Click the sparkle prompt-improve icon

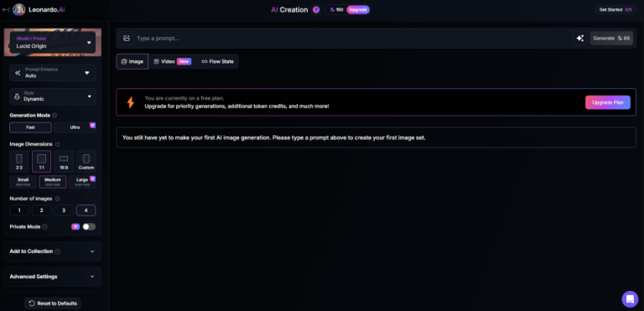(580, 39)
